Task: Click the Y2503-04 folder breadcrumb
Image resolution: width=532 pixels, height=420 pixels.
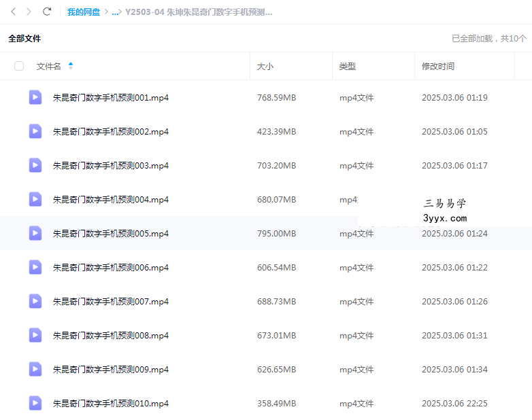Action: 199,12
